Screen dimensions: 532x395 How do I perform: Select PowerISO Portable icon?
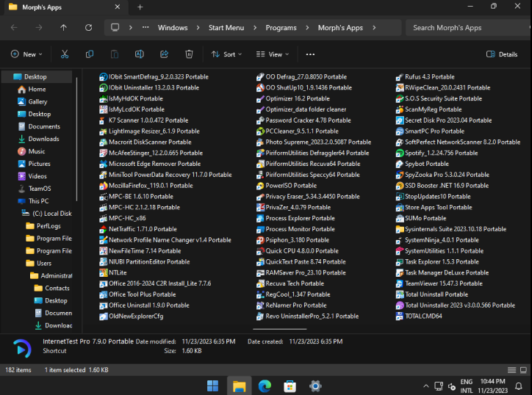click(x=260, y=186)
